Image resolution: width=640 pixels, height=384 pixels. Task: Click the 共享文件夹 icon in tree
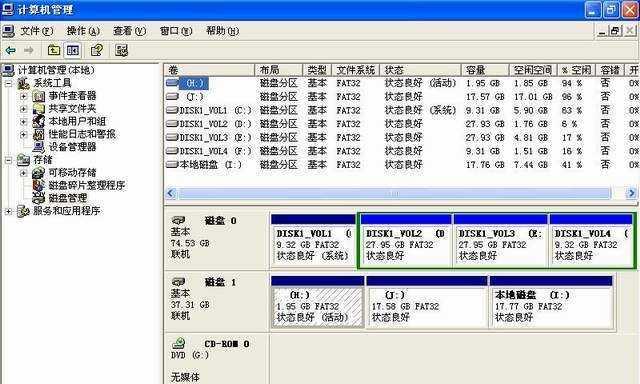38,109
